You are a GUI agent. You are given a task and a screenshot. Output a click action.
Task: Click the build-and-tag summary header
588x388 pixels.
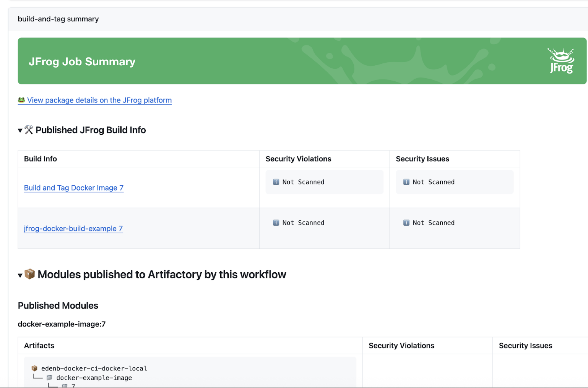[x=58, y=19]
